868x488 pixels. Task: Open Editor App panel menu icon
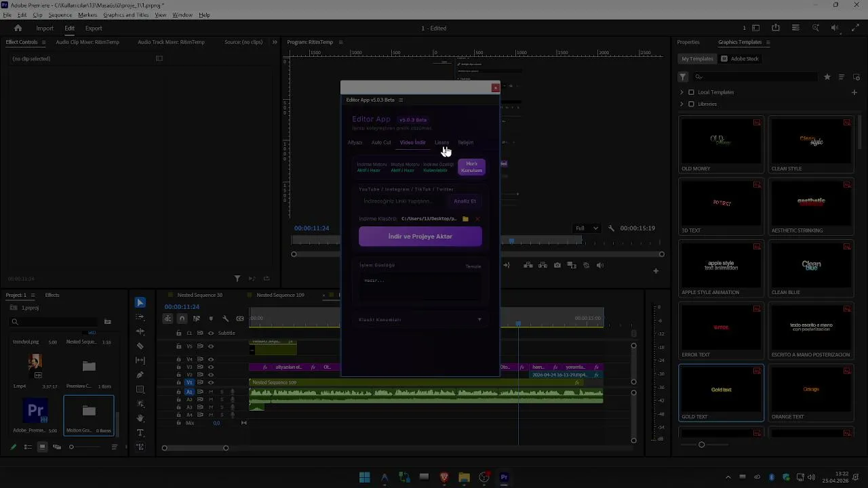(401, 100)
